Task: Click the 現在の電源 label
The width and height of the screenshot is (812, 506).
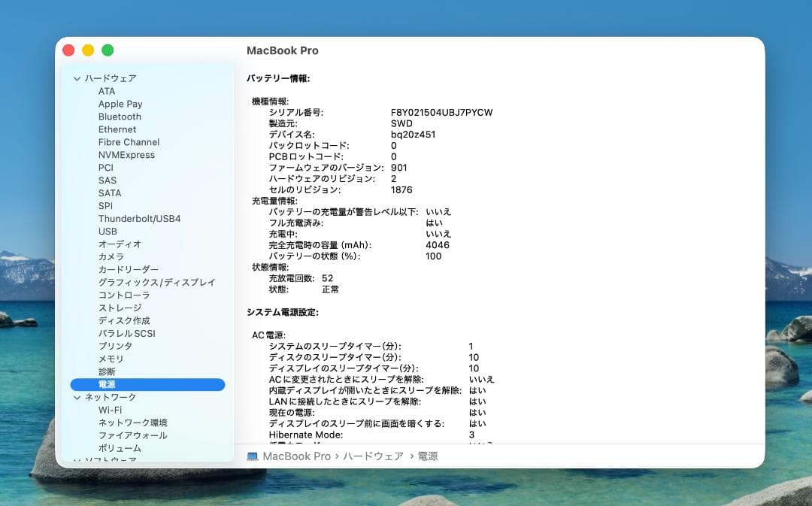Action: pyautogui.click(x=292, y=413)
